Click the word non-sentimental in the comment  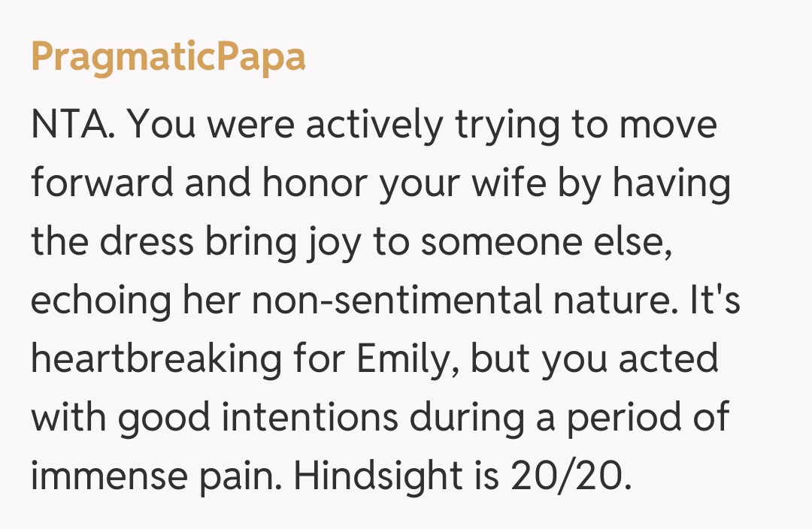tap(395, 301)
